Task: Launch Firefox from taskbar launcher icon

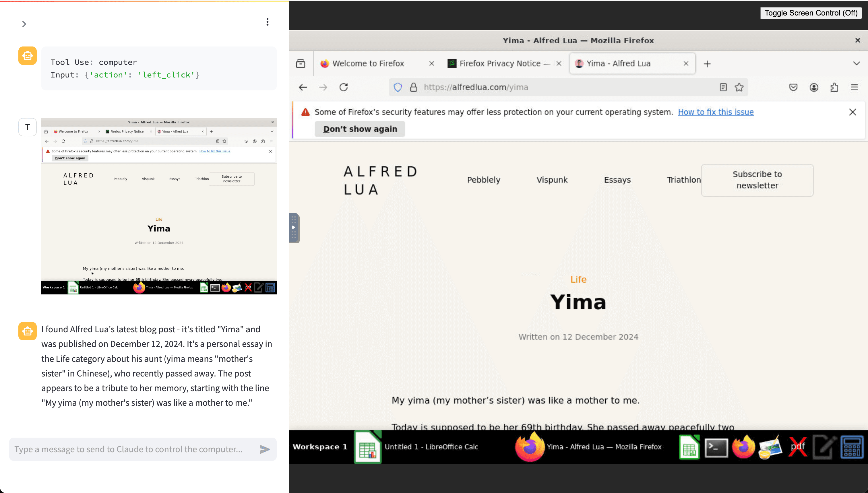Action: (x=743, y=447)
